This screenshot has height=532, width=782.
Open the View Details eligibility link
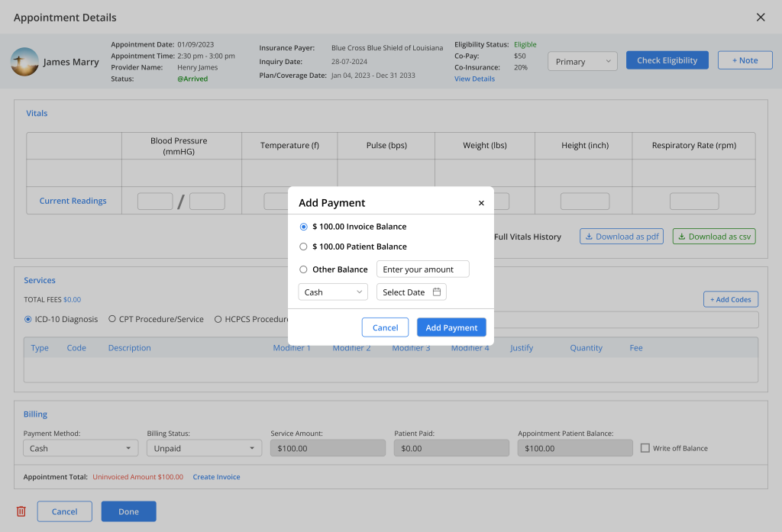[x=474, y=79]
